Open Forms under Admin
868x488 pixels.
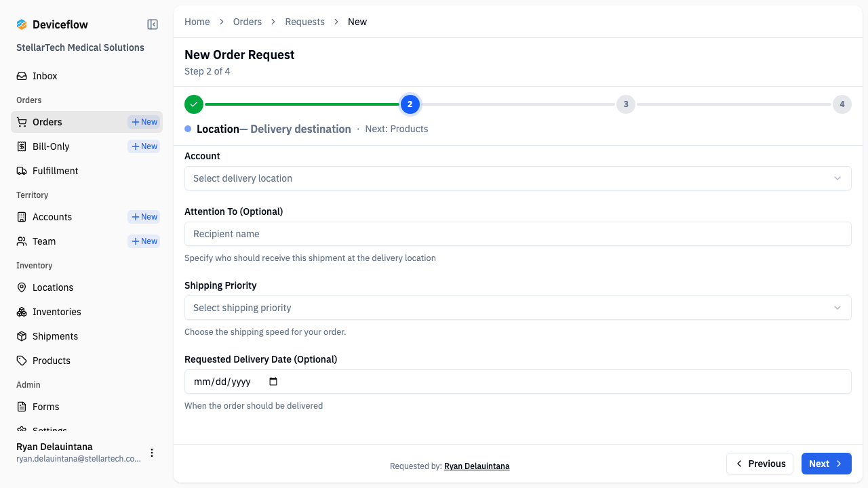coord(87,407)
